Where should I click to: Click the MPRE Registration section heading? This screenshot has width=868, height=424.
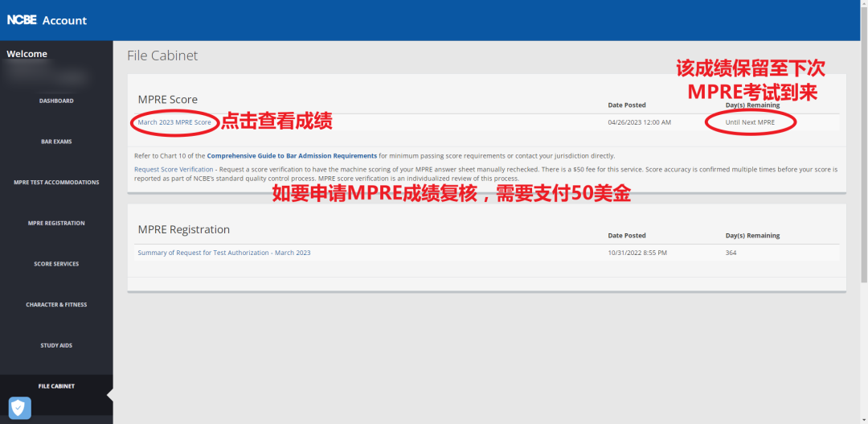coord(184,229)
